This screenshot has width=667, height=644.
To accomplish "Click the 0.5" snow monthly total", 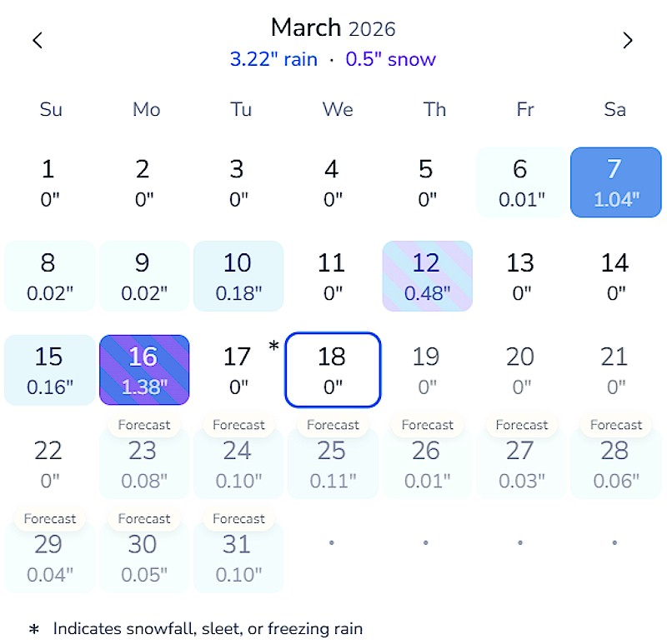I will click(391, 60).
